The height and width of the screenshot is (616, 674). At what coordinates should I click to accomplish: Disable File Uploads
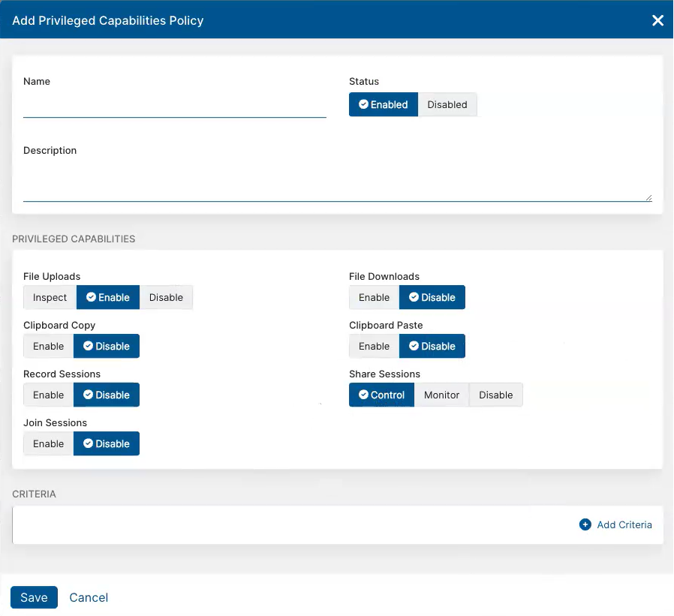click(x=166, y=297)
